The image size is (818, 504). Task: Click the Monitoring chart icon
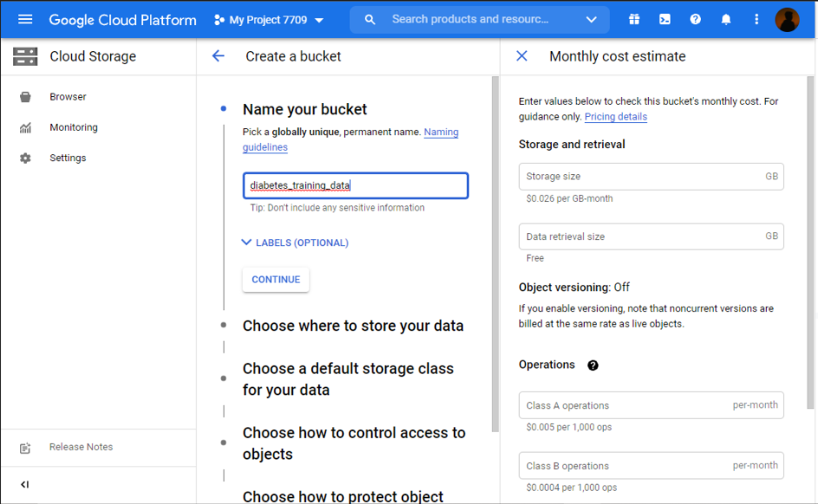(25, 127)
